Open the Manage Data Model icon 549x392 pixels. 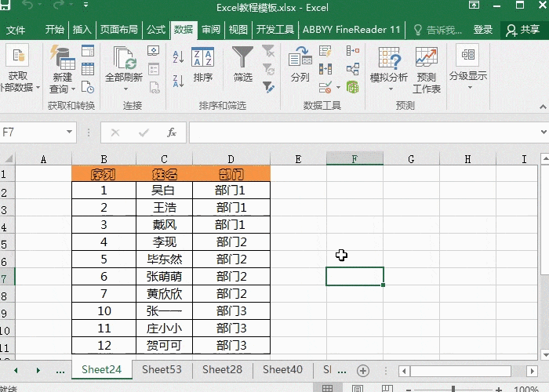click(353, 87)
